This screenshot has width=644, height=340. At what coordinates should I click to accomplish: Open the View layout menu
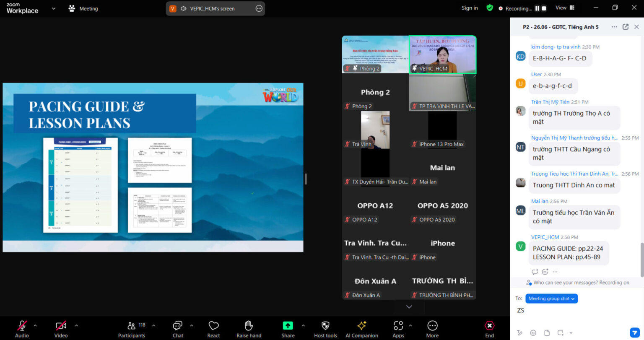(564, 8)
